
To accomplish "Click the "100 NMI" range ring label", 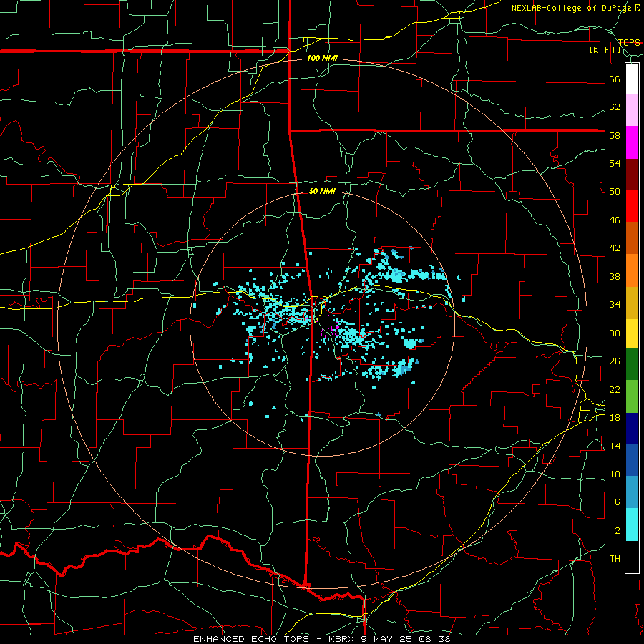I will coord(322,59).
